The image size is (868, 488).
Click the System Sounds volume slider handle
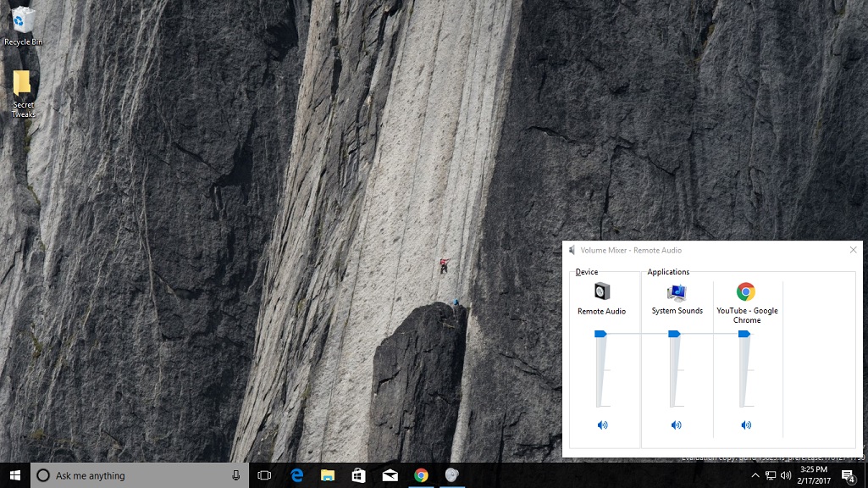coord(674,335)
